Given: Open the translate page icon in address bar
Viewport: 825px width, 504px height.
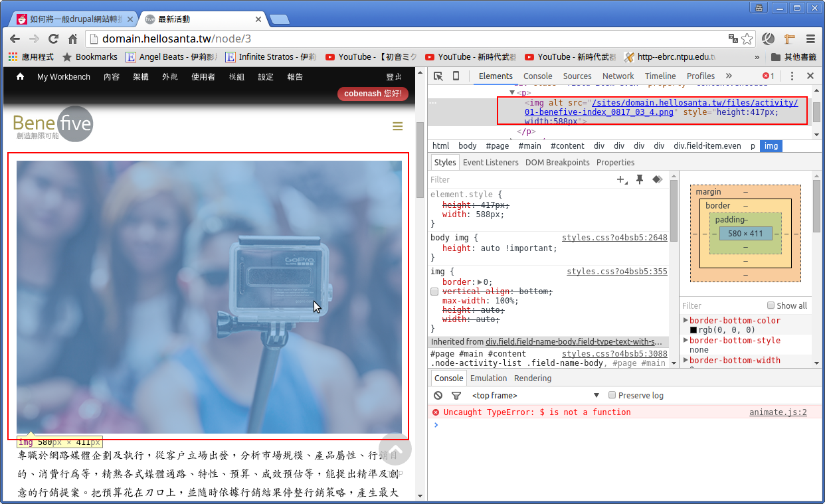Looking at the screenshot, I should tap(733, 39).
